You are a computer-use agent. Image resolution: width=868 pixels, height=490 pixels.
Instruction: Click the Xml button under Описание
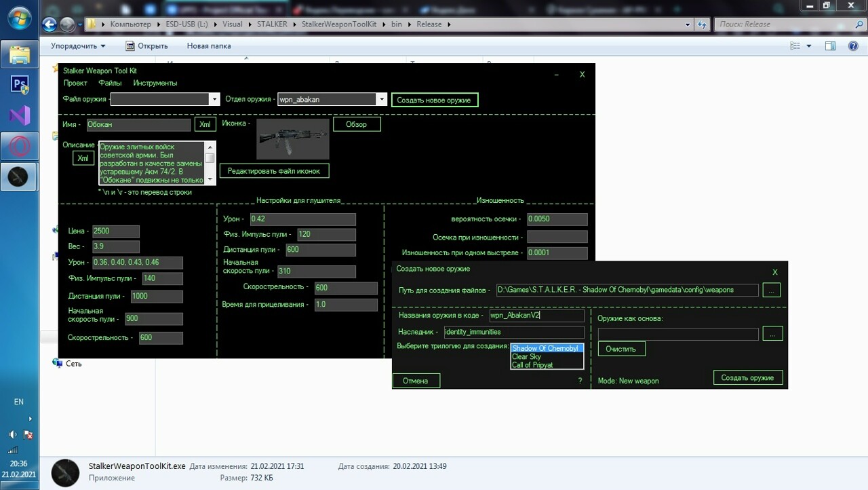[83, 158]
